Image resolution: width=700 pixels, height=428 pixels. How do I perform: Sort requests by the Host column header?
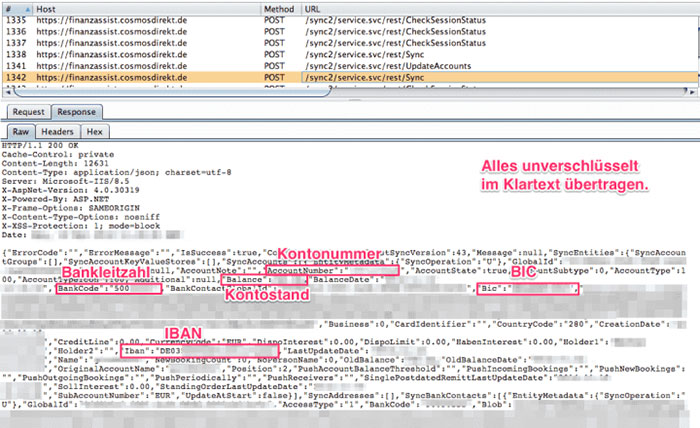pos(146,9)
